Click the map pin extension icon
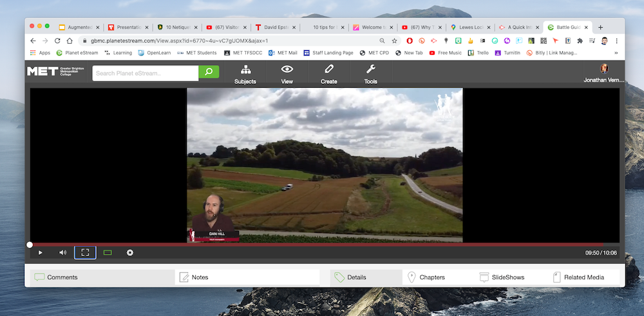This screenshot has height=316, width=644. tap(446, 41)
